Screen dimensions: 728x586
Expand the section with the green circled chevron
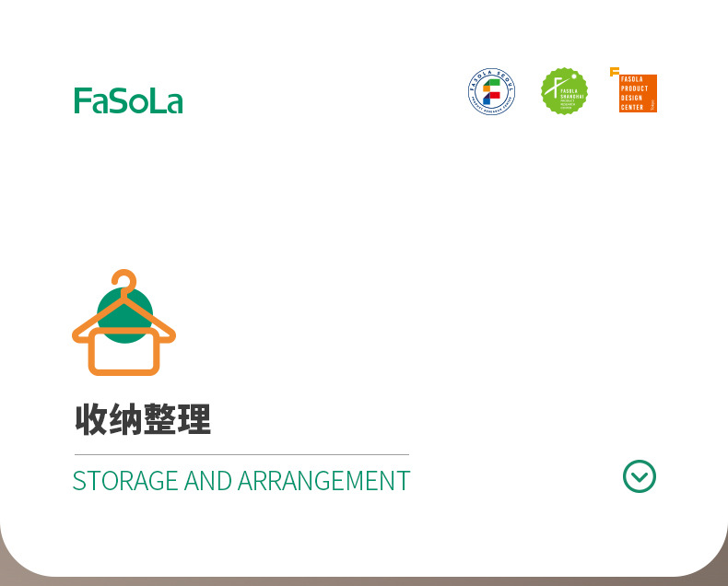640,476
